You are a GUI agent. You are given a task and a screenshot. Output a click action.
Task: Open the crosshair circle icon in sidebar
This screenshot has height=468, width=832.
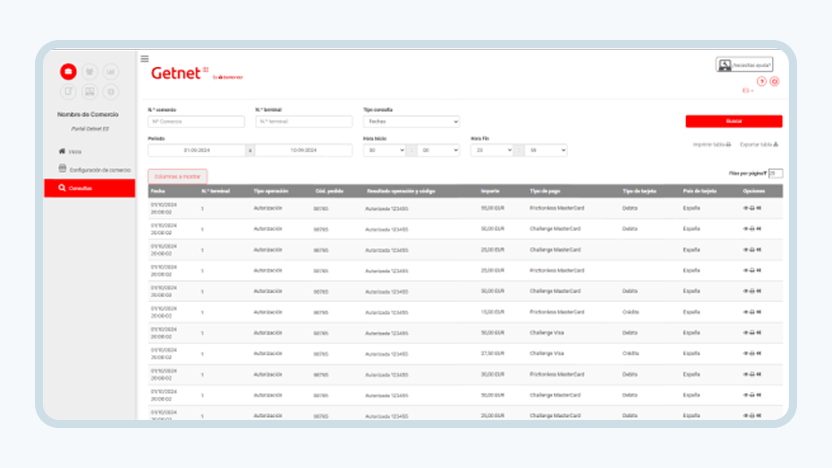(110, 91)
